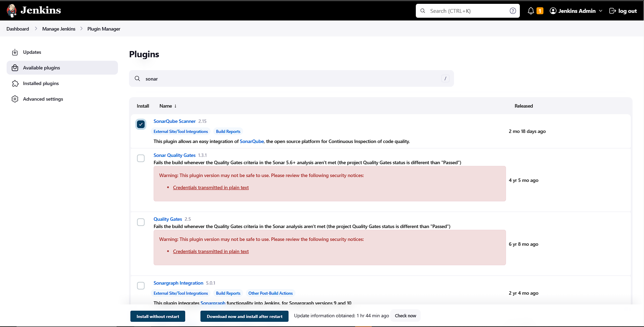Navigate to Dashboard via breadcrumb

17,29
